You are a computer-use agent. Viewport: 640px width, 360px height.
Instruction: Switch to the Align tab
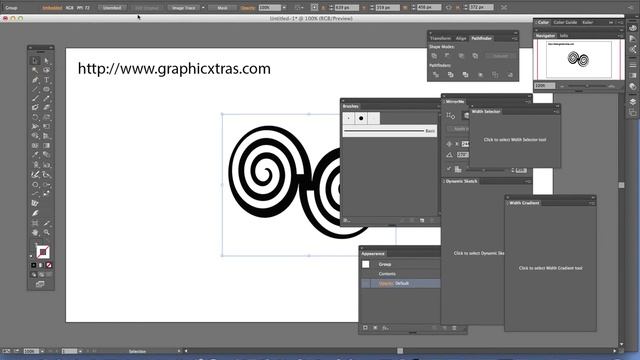coord(461,38)
